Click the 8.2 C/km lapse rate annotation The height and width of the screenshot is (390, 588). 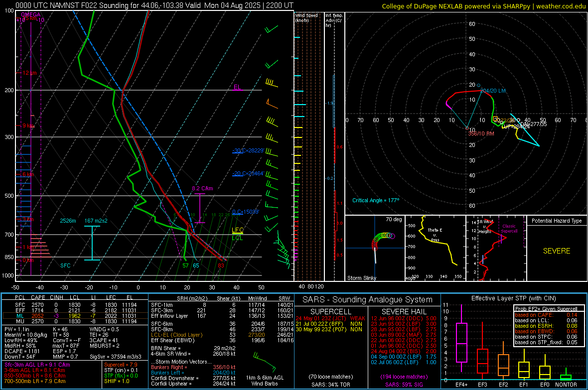coord(202,188)
